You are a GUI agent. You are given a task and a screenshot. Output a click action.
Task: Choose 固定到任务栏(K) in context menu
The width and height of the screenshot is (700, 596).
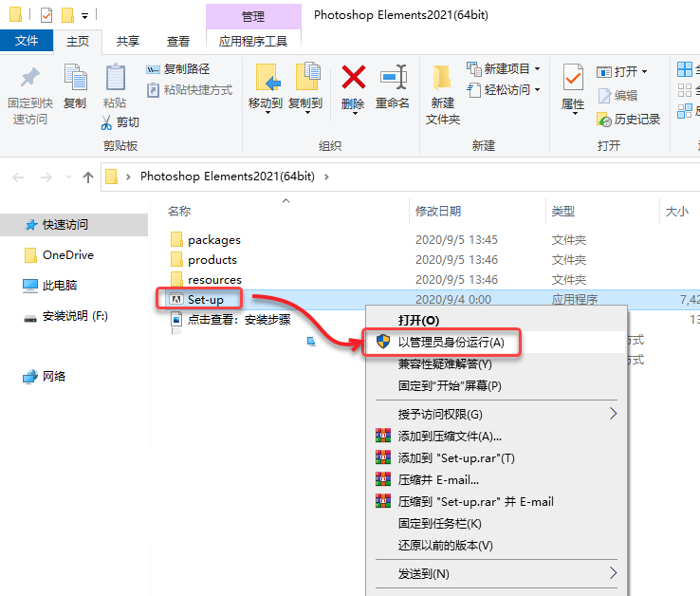[x=496, y=524]
